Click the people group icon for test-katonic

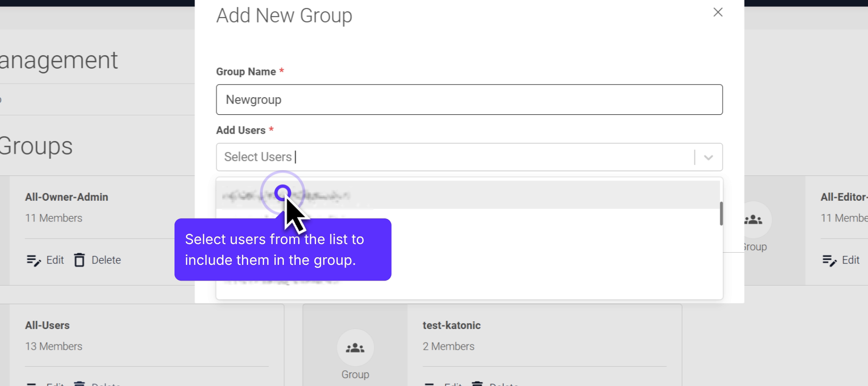point(355,348)
